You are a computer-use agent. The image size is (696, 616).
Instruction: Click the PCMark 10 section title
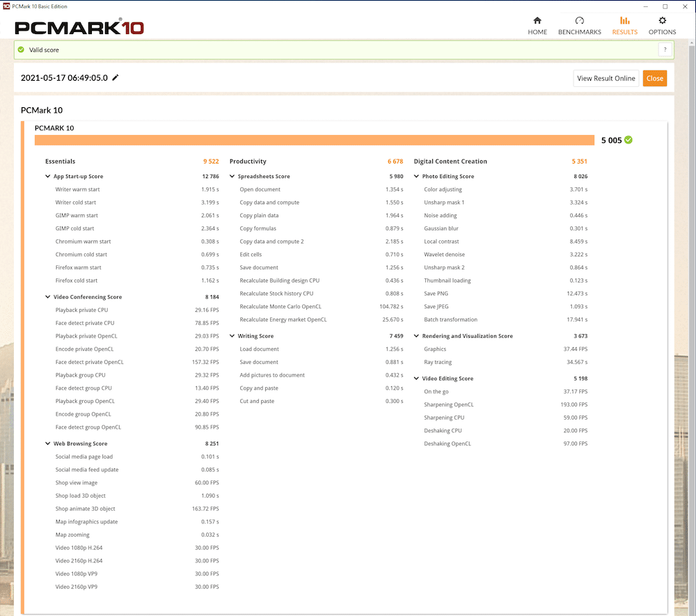coord(42,110)
